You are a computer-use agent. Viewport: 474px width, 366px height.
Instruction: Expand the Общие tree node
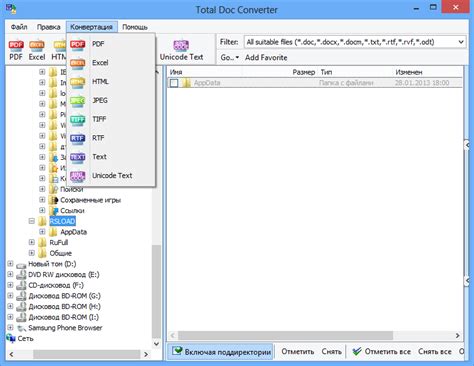click(x=32, y=253)
